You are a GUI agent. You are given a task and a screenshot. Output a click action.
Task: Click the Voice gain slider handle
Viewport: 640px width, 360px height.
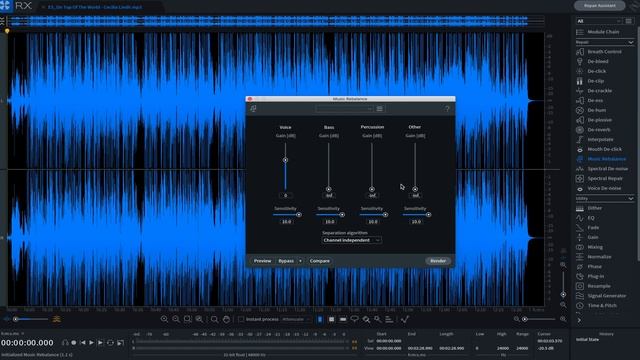tap(285, 160)
